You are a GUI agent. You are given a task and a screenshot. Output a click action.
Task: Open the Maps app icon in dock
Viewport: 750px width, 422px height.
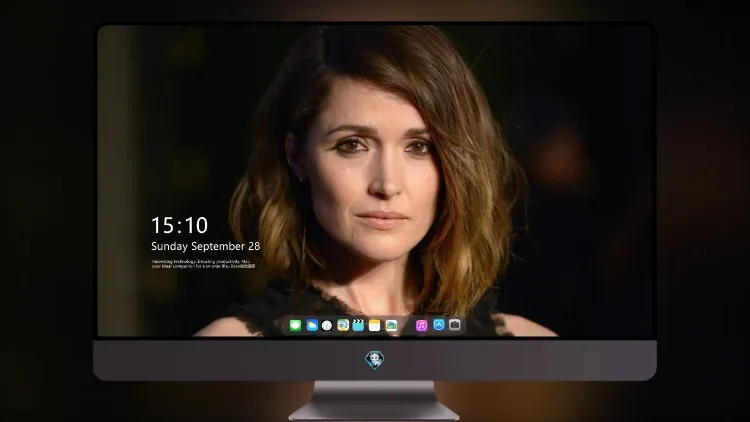[x=343, y=326]
